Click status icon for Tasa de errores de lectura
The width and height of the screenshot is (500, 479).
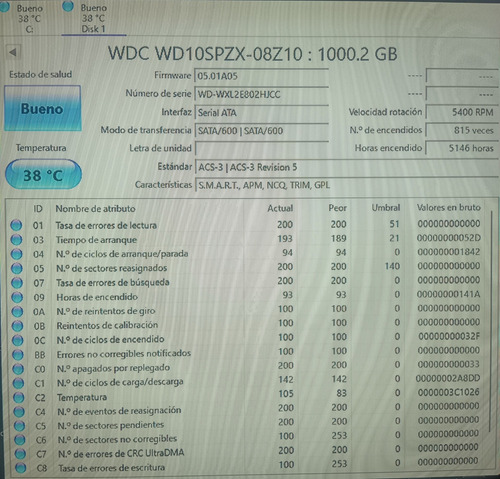coord(16,225)
